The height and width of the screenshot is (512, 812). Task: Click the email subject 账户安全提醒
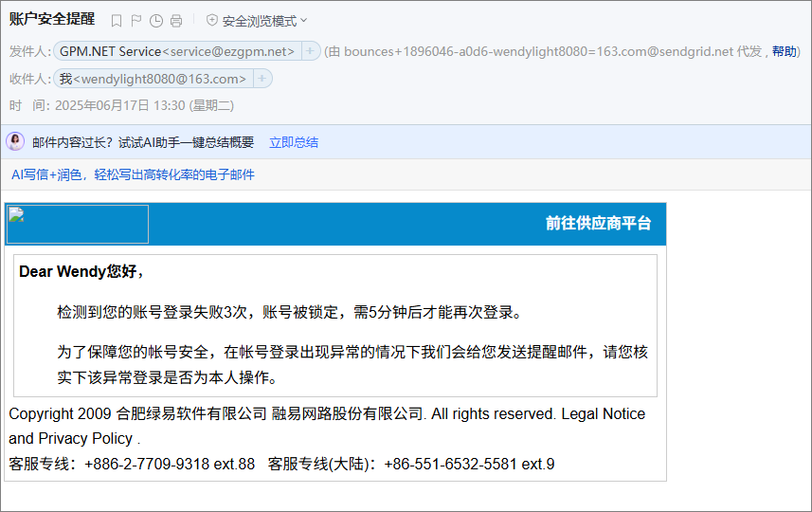[x=52, y=19]
